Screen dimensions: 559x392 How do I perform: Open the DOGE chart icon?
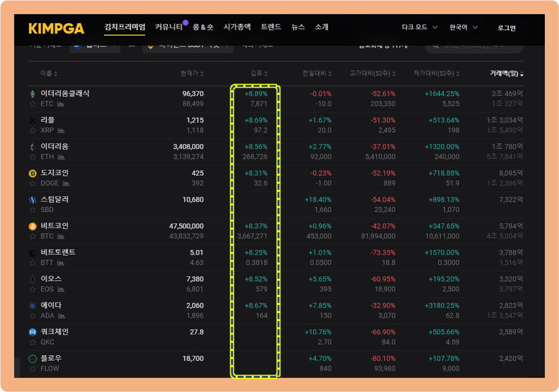(66, 183)
